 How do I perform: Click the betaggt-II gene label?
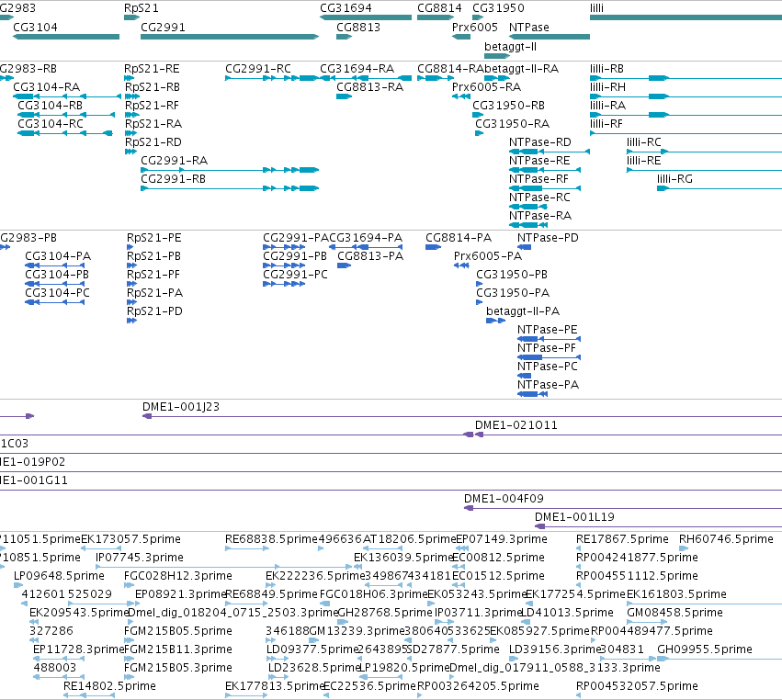(x=510, y=46)
